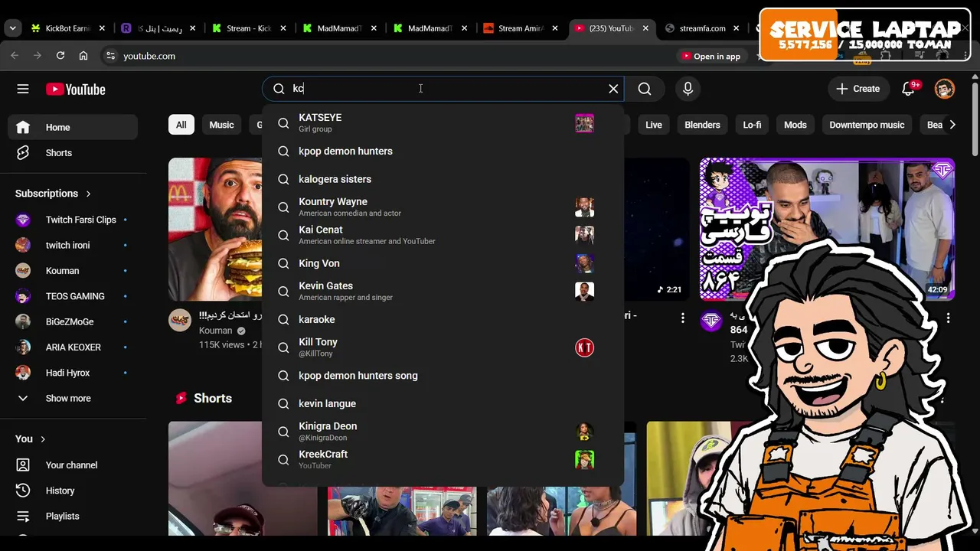
Task: Open BiGeZMoGe subscription in the sidebar
Action: 73,321
